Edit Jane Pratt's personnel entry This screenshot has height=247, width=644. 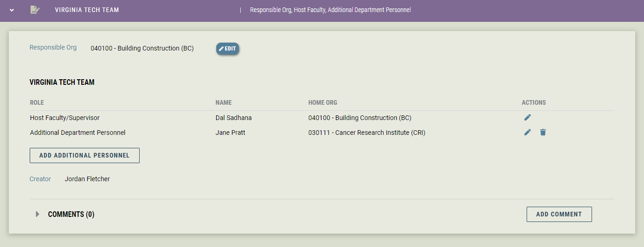click(528, 133)
